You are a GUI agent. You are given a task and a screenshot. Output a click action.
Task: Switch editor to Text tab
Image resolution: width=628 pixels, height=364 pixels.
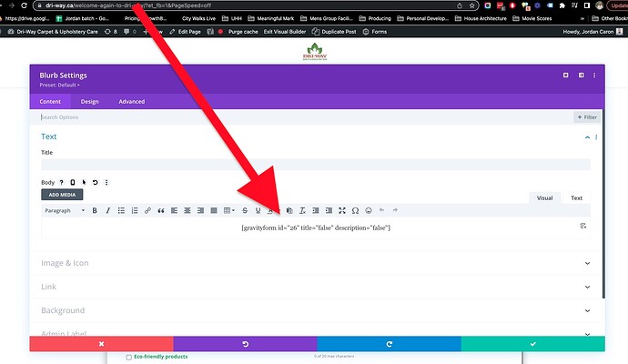click(576, 197)
